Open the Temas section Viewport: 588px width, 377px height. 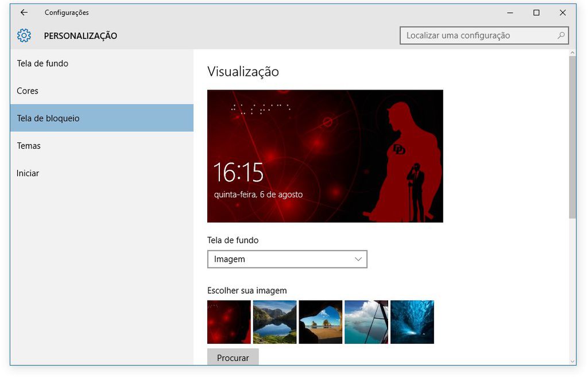point(102,145)
